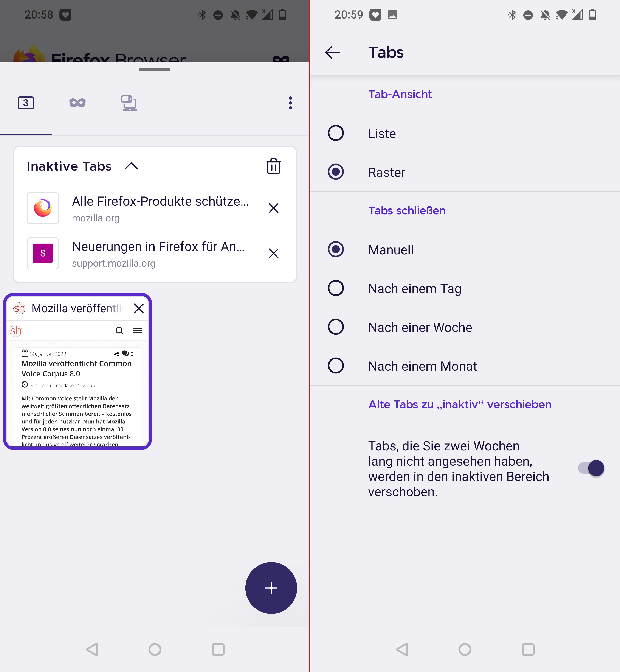Toggle moving old tabs to inactive
This screenshot has height=672, width=620.
[591, 468]
